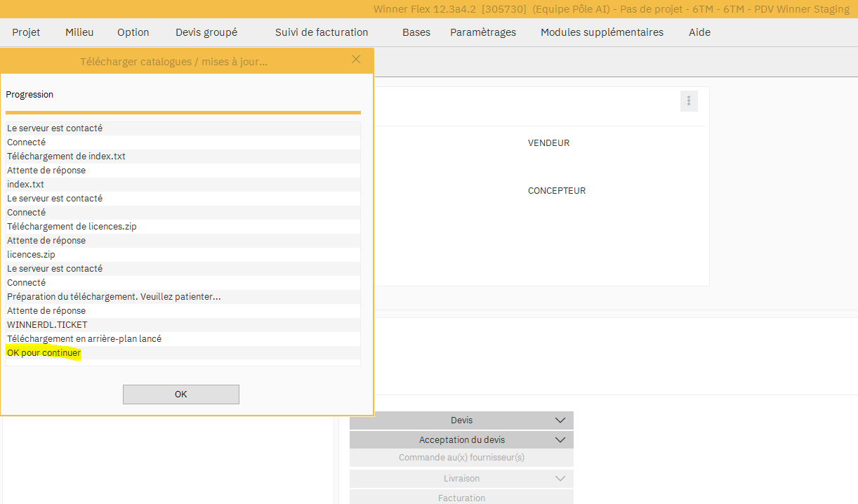Open the Modules supplémentaires menu
858x504 pixels.
coord(602,32)
